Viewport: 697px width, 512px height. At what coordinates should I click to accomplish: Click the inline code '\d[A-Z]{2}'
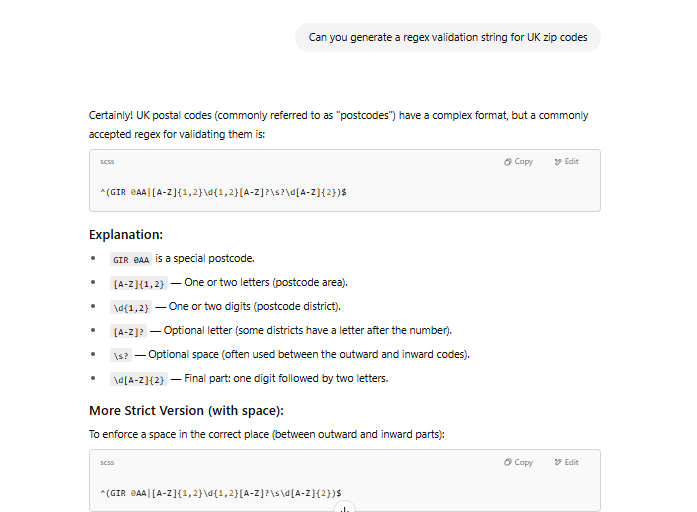click(139, 379)
